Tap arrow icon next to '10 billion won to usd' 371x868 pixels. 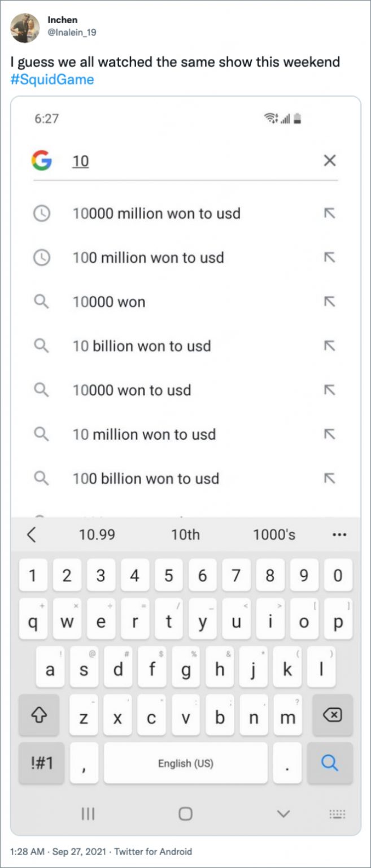[329, 346]
